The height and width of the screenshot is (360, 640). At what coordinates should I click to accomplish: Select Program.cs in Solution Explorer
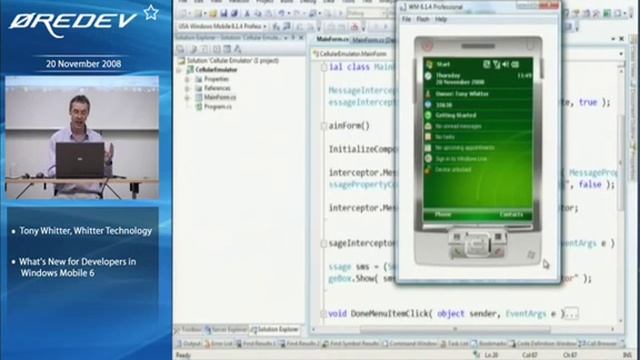(x=218, y=107)
